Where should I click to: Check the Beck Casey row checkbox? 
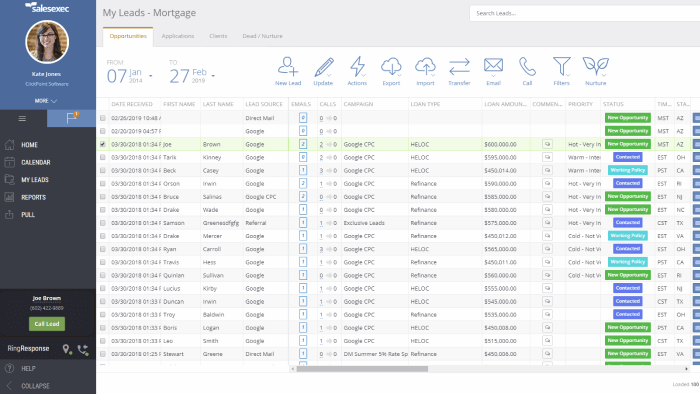tap(103, 170)
